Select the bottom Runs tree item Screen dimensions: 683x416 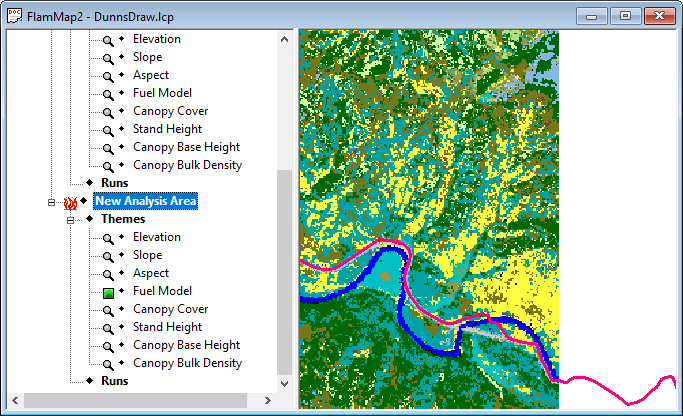click(115, 381)
